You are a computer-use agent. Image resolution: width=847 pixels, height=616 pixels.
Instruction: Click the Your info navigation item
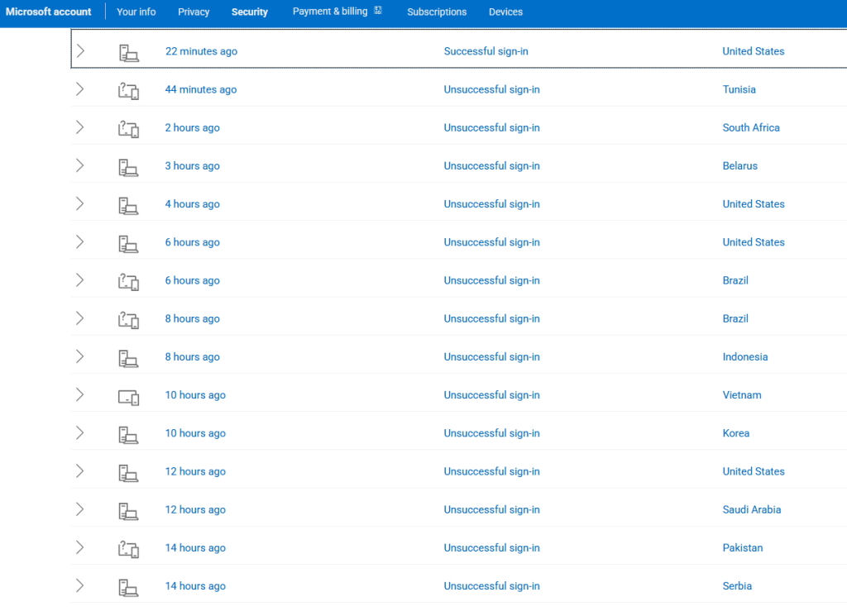[136, 12]
